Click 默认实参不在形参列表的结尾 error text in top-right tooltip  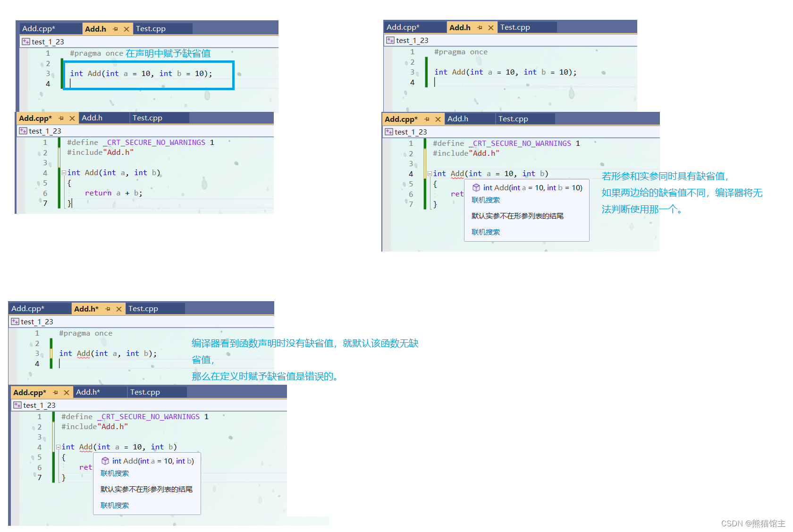point(517,216)
